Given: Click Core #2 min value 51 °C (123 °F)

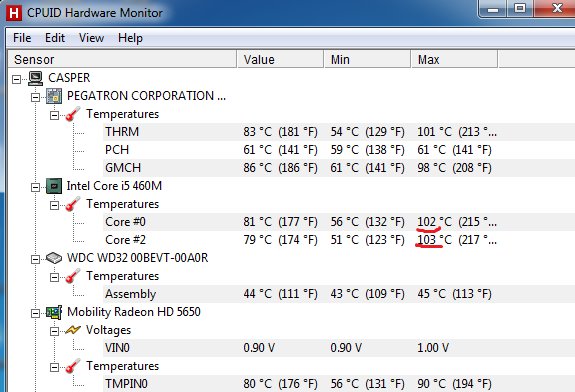Looking at the screenshot, I should (x=367, y=240).
